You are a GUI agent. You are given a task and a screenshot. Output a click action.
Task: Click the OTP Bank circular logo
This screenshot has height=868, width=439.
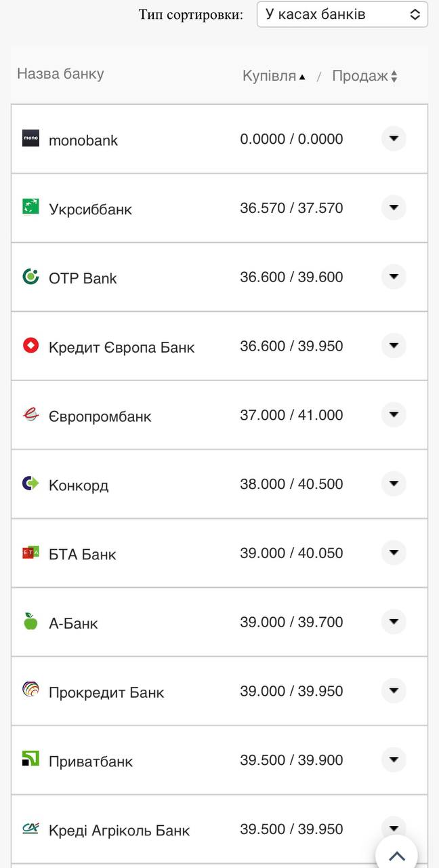click(30, 277)
